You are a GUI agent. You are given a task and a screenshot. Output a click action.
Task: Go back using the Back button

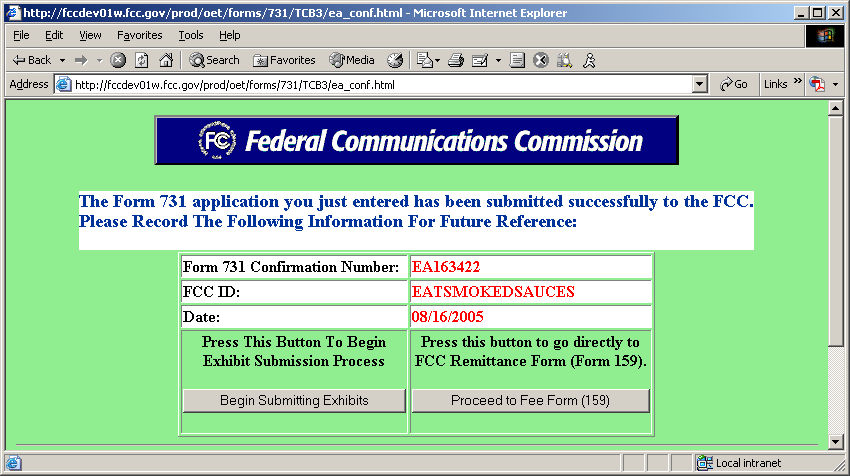pyautogui.click(x=31, y=60)
